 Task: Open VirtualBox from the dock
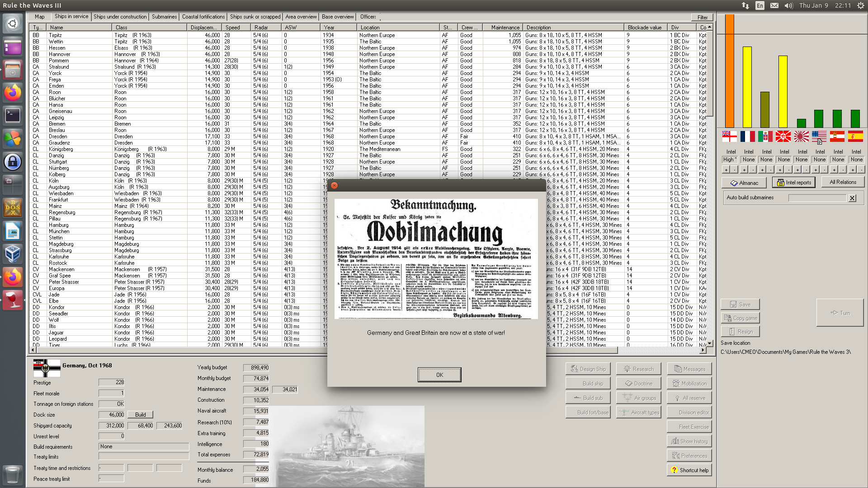pyautogui.click(x=13, y=254)
